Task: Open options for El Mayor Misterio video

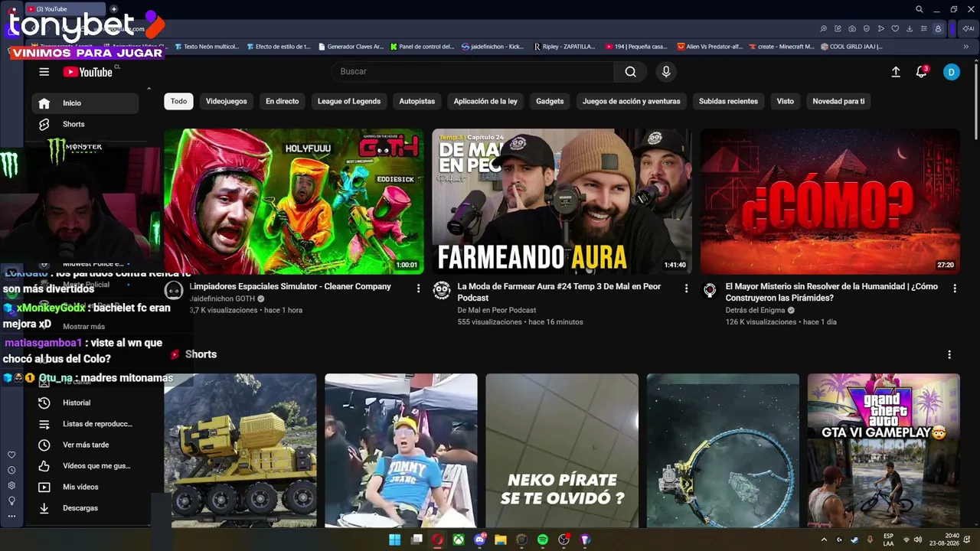Action: click(954, 289)
